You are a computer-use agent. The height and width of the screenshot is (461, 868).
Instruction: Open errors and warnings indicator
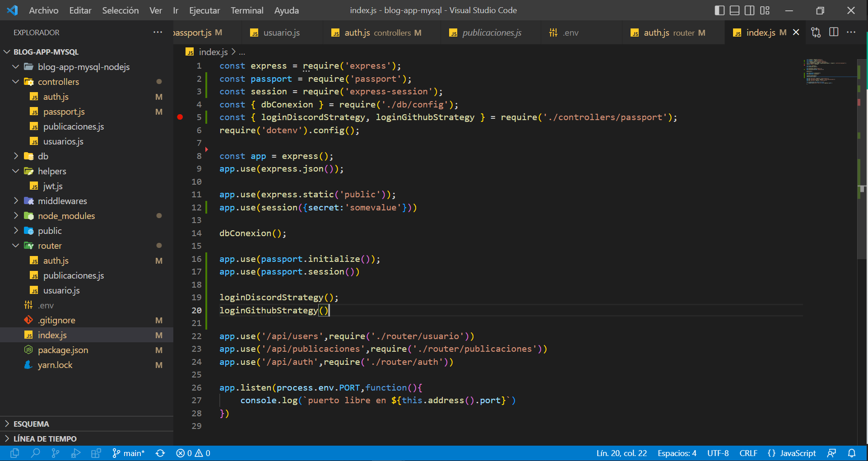pos(193,453)
